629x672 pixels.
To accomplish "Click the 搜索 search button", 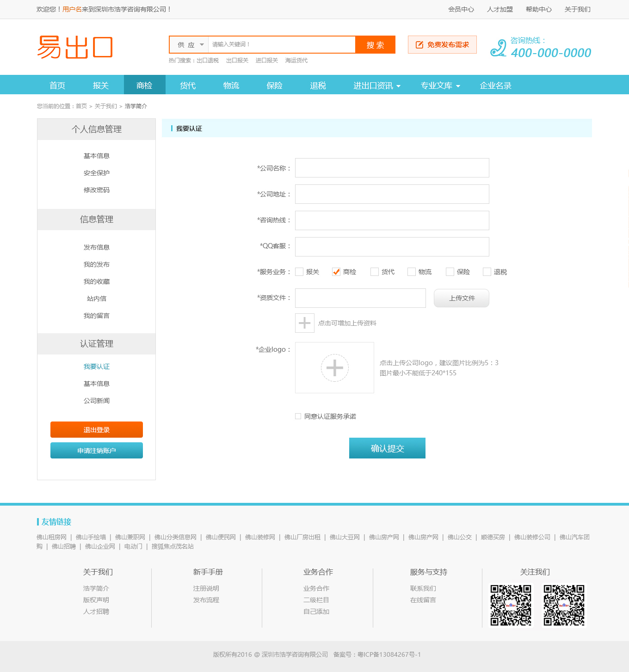I will pyautogui.click(x=375, y=45).
